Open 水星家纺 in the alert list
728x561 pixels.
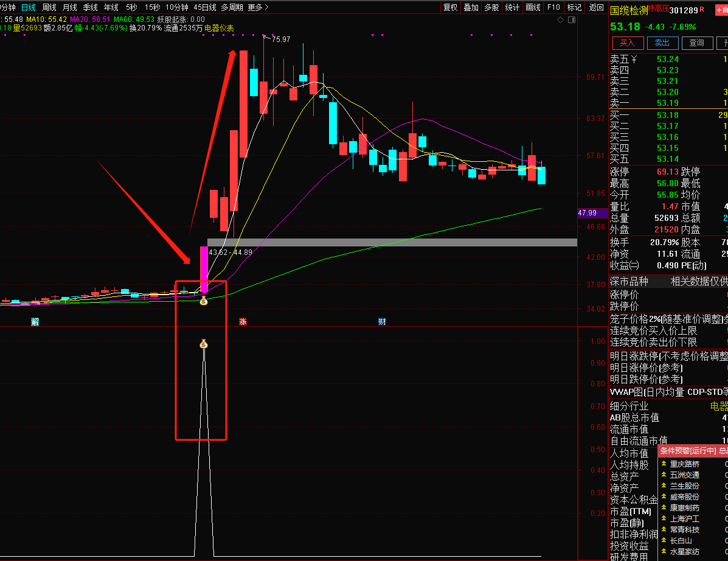tap(684, 552)
